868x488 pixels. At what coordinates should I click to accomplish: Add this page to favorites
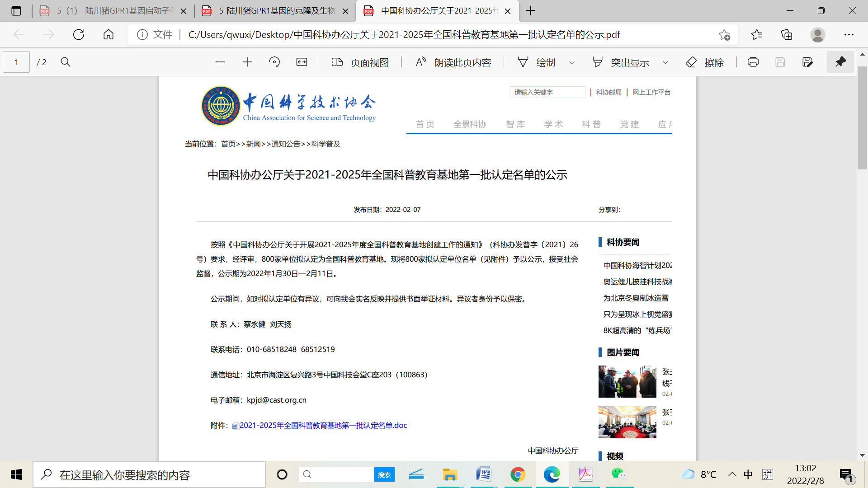[x=724, y=35]
